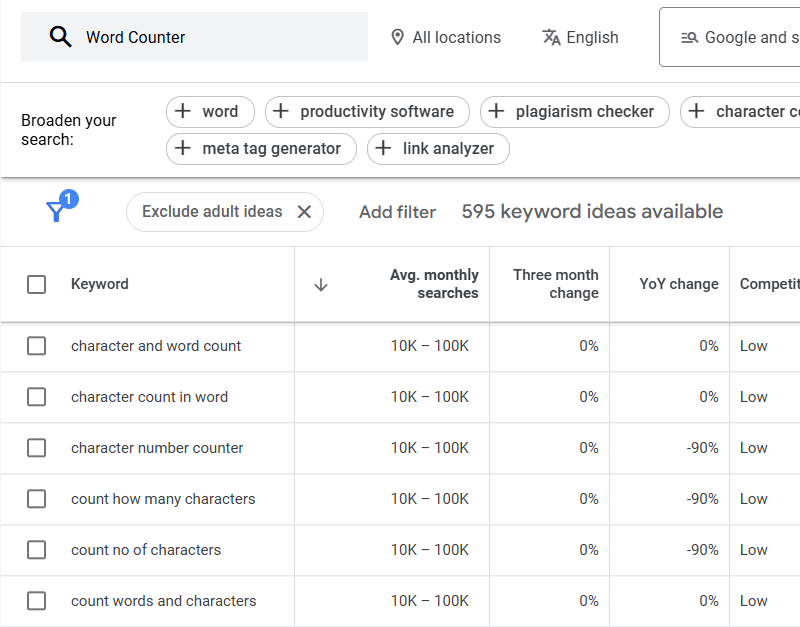Viewport: 800px width, 627px height.
Task: Add 'word' to broaden search
Action: pos(210,111)
